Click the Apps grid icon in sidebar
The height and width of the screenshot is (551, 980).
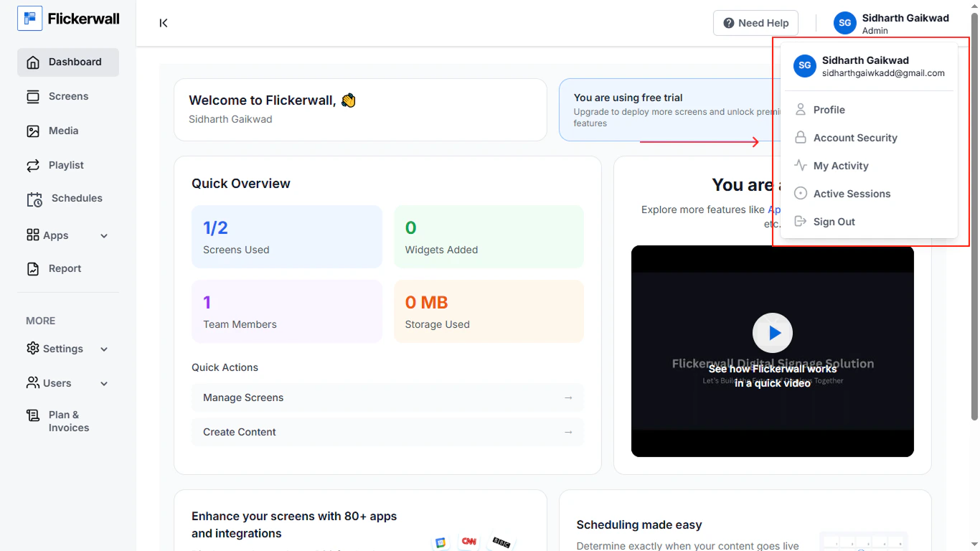pyautogui.click(x=33, y=235)
